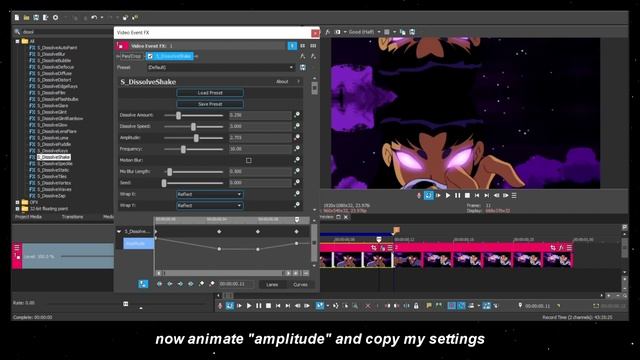Open Project Properties gear icon
The height and width of the screenshot is (360, 640).
point(56,18)
